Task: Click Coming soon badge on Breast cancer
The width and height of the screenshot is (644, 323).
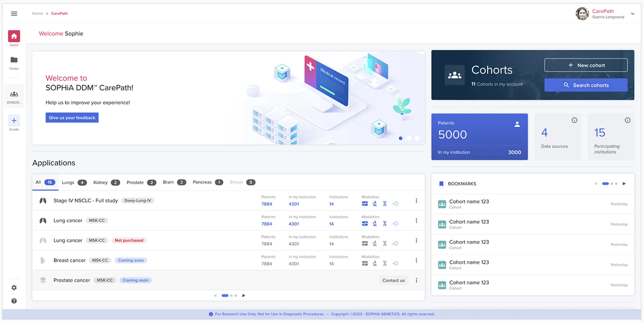Action: click(x=131, y=260)
